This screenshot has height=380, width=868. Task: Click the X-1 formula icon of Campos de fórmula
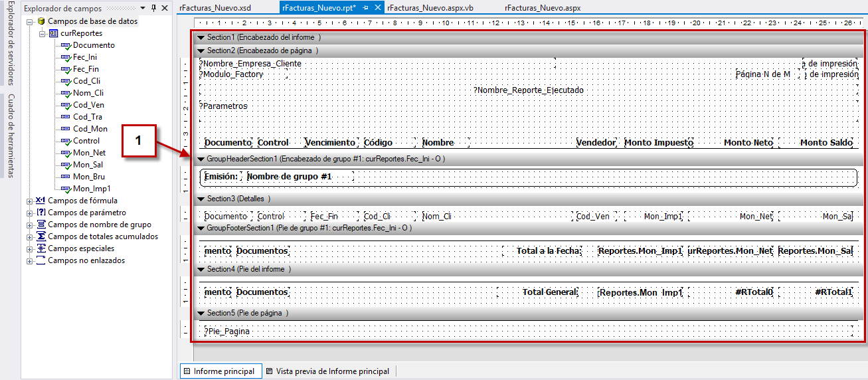(41, 201)
